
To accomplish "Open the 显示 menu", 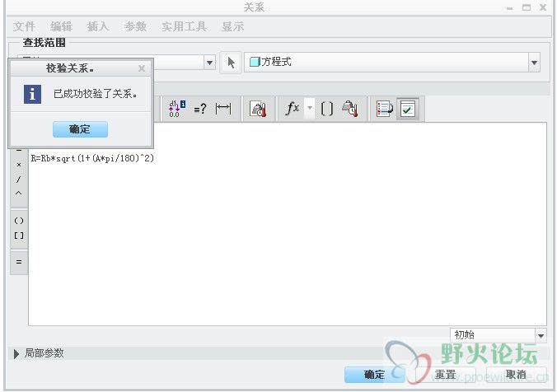I will tap(232, 26).
